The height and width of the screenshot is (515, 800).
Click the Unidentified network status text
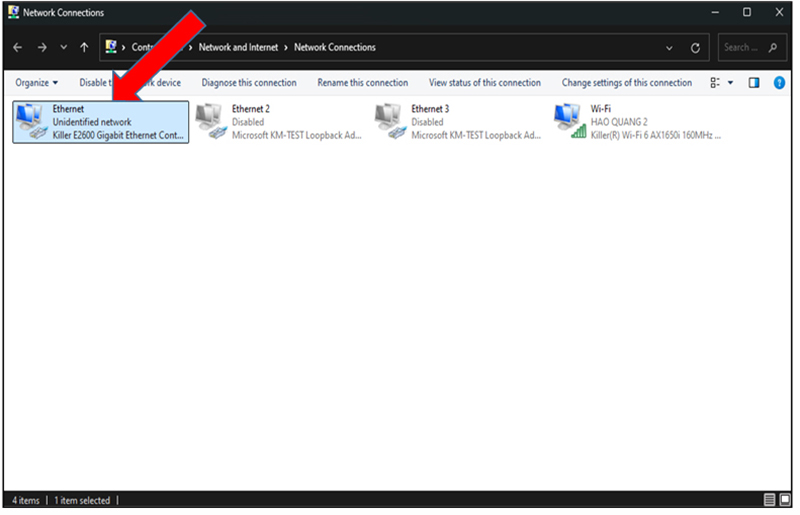coord(92,122)
